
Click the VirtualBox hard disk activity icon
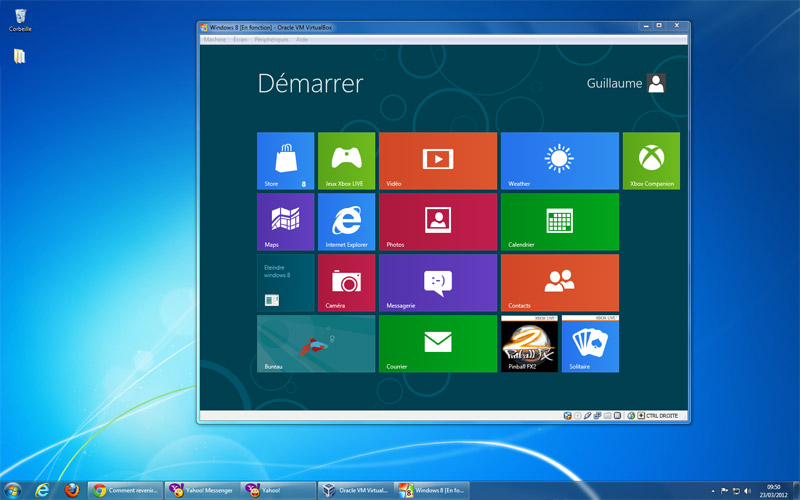click(567, 416)
